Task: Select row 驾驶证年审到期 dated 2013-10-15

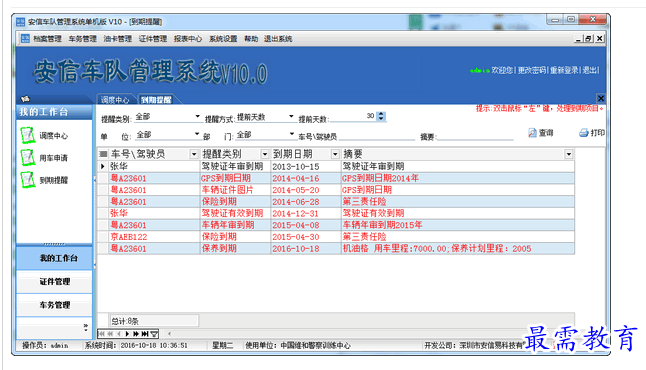Action: tap(336, 166)
